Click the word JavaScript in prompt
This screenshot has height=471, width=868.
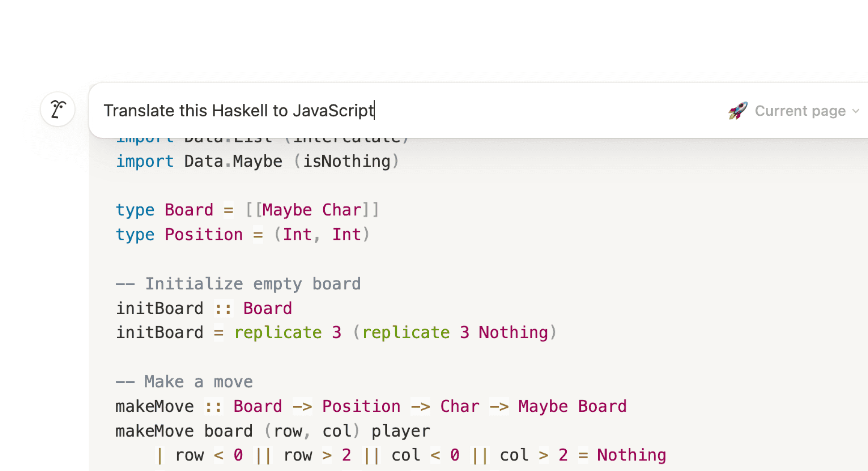pyautogui.click(x=333, y=111)
